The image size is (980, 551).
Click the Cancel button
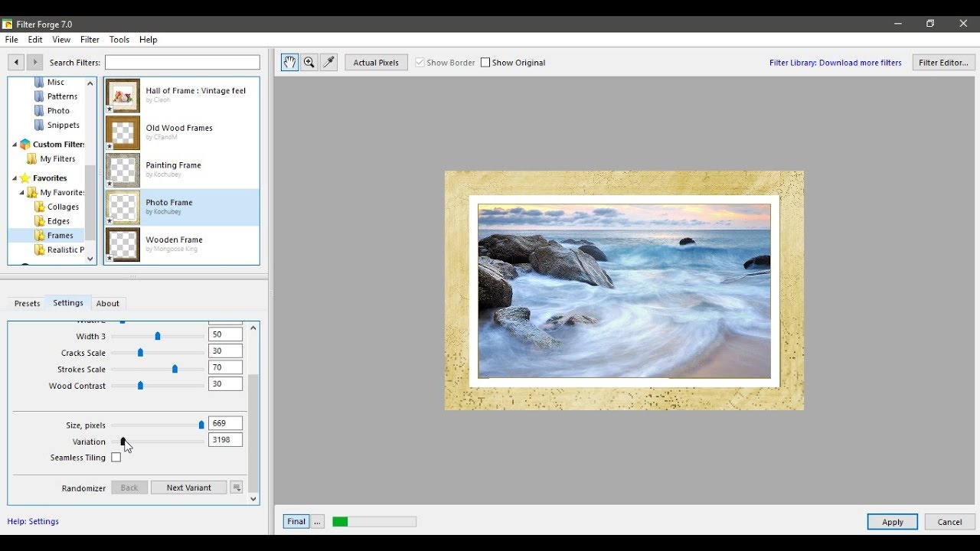tap(949, 522)
